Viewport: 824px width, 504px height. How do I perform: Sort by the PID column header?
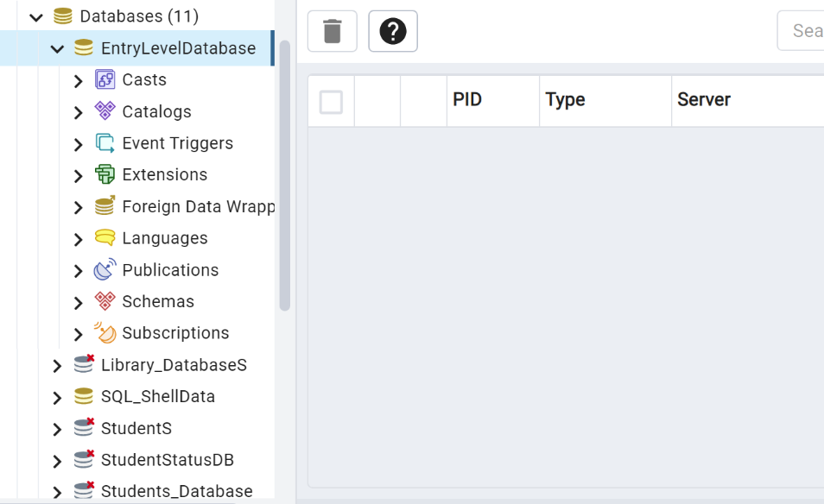point(467,100)
